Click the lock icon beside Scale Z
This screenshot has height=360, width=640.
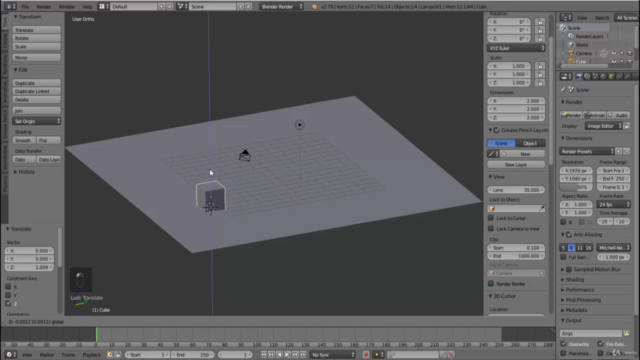click(540, 82)
